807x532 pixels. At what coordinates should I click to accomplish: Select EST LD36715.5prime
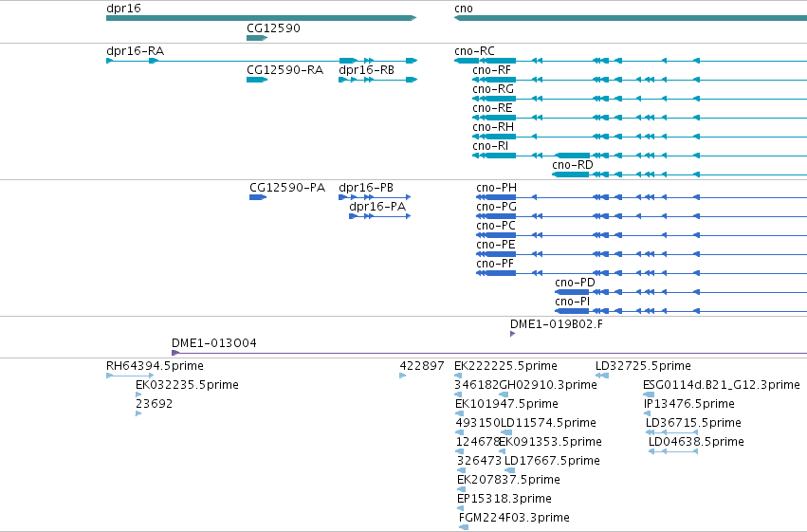pos(693,423)
